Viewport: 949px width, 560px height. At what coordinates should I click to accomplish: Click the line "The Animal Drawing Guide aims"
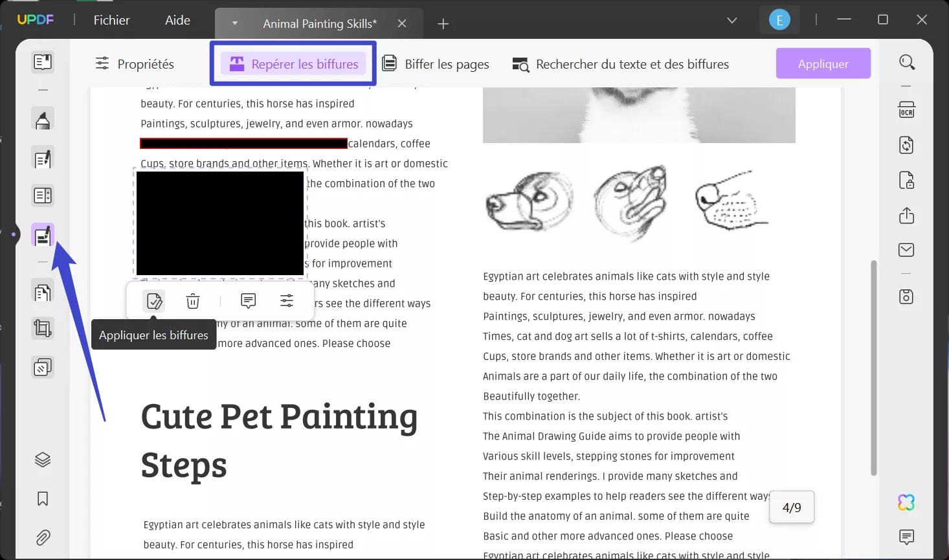pos(612,436)
